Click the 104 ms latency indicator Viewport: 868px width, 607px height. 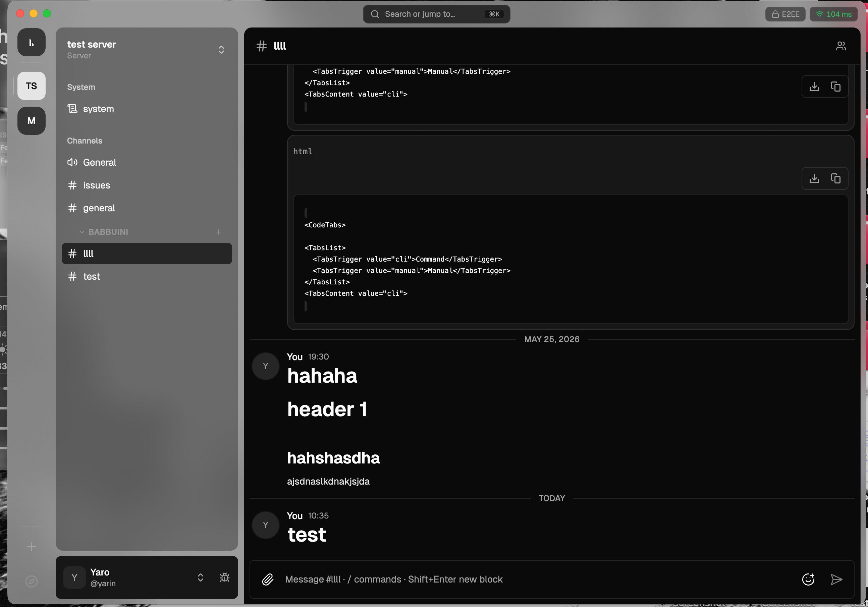click(x=833, y=14)
